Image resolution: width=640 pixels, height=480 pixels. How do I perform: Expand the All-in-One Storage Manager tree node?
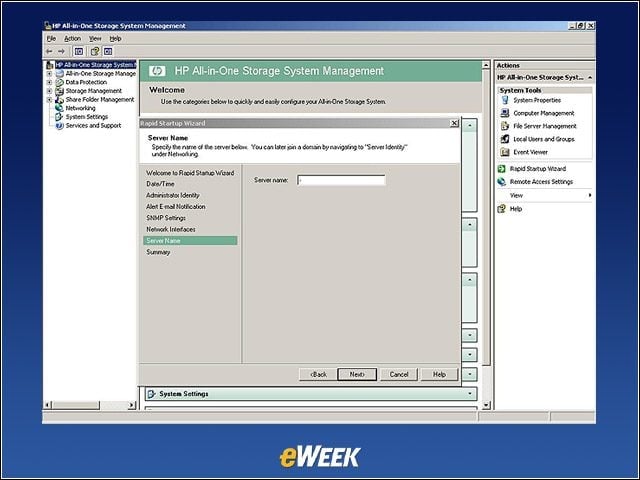point(49,74)
